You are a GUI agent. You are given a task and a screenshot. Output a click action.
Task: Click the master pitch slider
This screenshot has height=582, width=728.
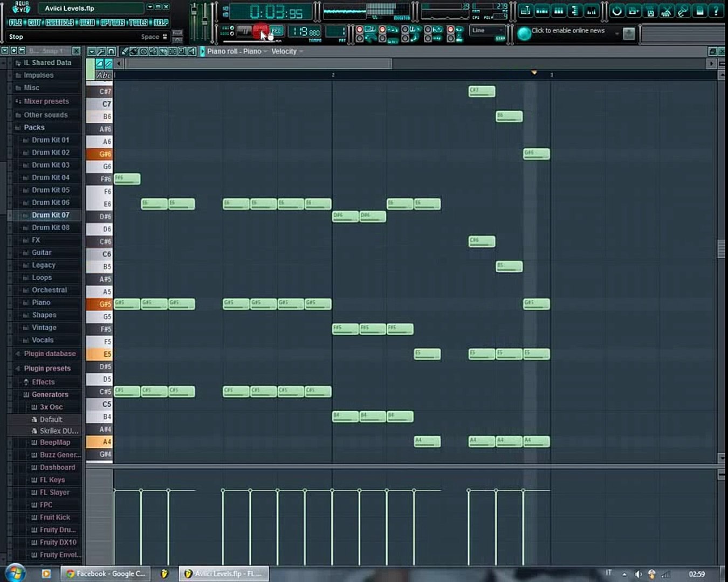click(x=205, y=22)
